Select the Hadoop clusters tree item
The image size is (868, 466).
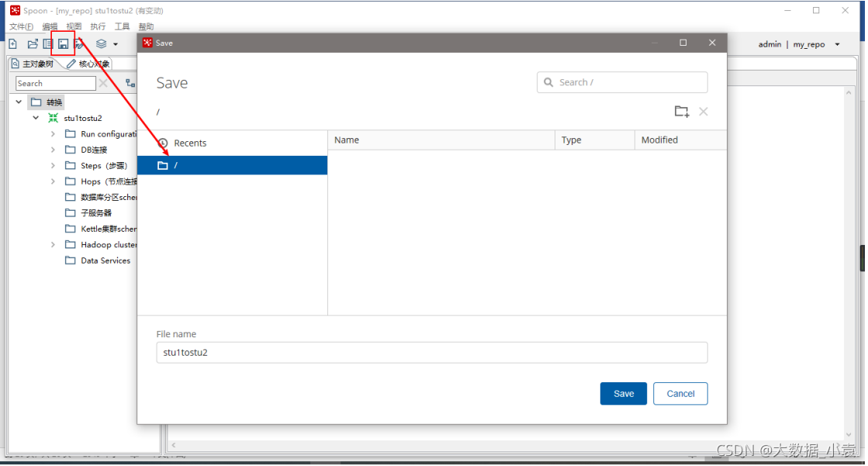pyautogui.click(x=109, y=244)
